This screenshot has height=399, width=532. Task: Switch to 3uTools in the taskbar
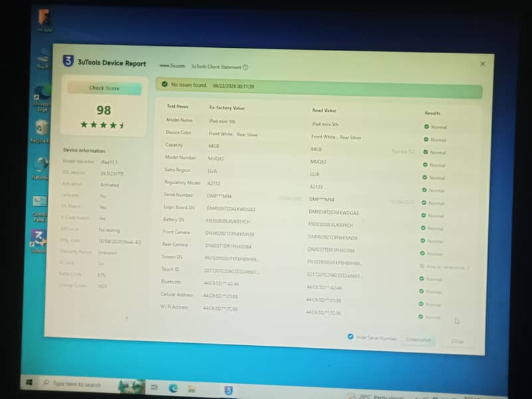(229, 390)
